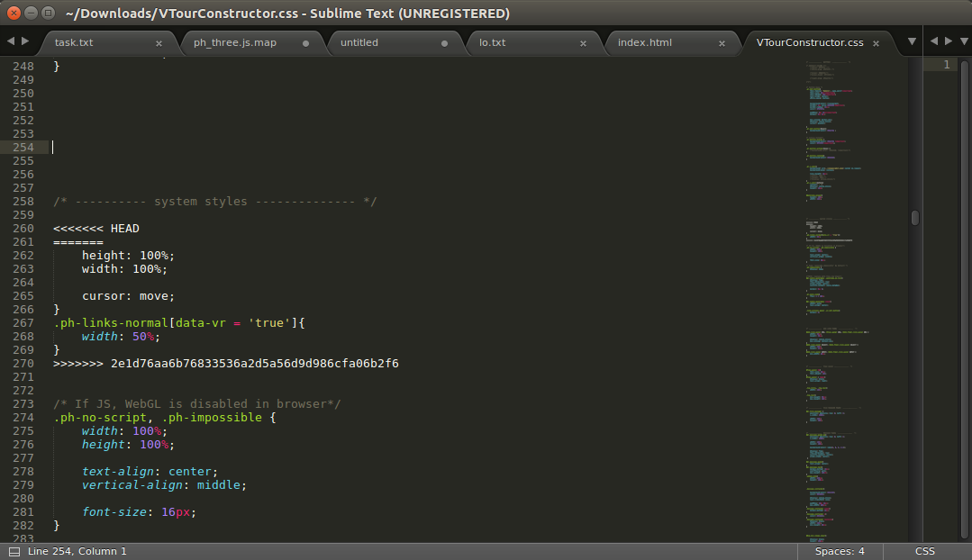
Task: Click the '<<<<<<< HEAD' conflict marker line
Action: tap(96, 229)
